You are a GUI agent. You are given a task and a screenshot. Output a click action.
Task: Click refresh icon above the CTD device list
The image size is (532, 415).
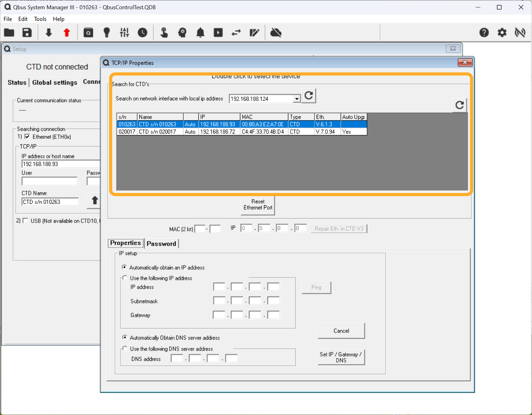[459, 105]
